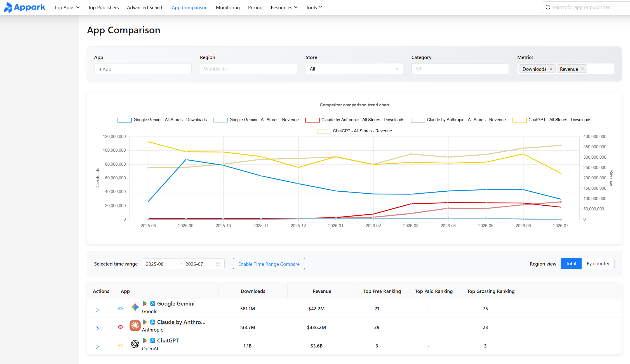Click Claude revenue value $336.2M
The height and width of the screenshot is (364, 630).
click(x=316, y=327)
